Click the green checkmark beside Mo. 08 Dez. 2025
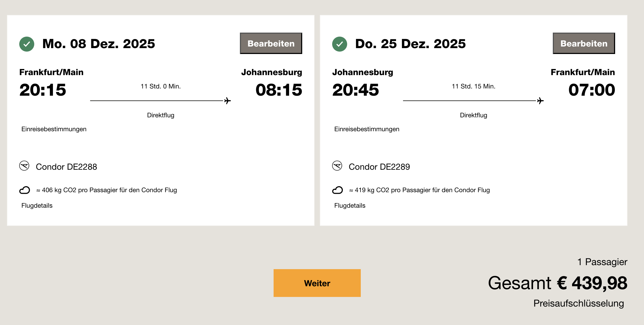This screenshot has width=644, height=325. click(x=27, y=44)
